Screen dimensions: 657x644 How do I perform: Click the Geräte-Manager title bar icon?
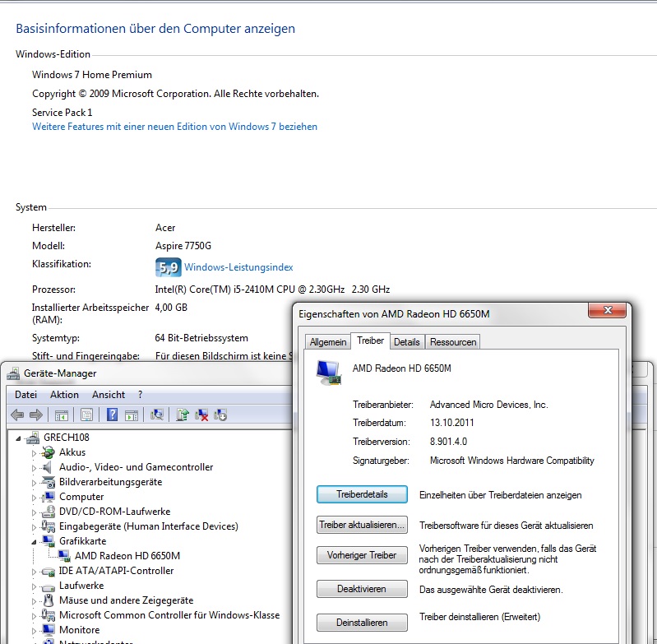coord(13,373)
